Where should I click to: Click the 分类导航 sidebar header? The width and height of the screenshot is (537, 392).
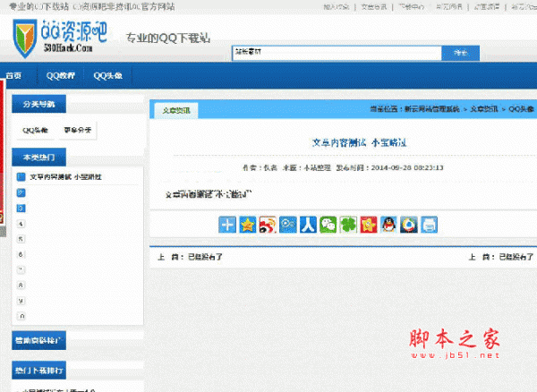pos(38,104)
